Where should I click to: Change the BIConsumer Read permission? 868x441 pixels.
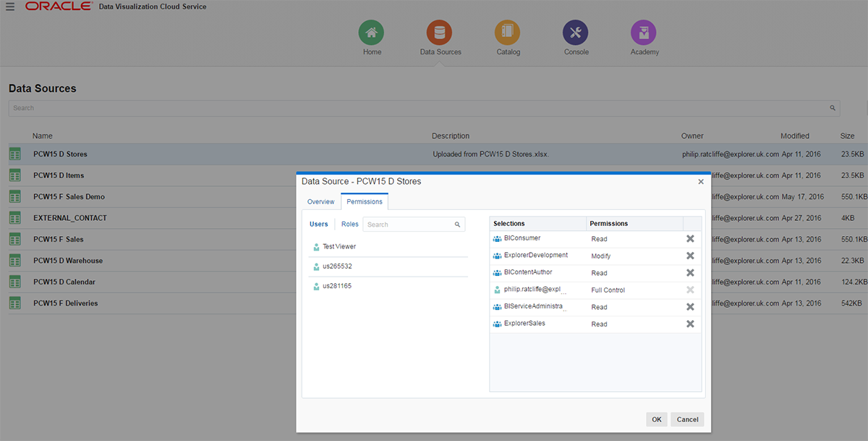(599, 239)
